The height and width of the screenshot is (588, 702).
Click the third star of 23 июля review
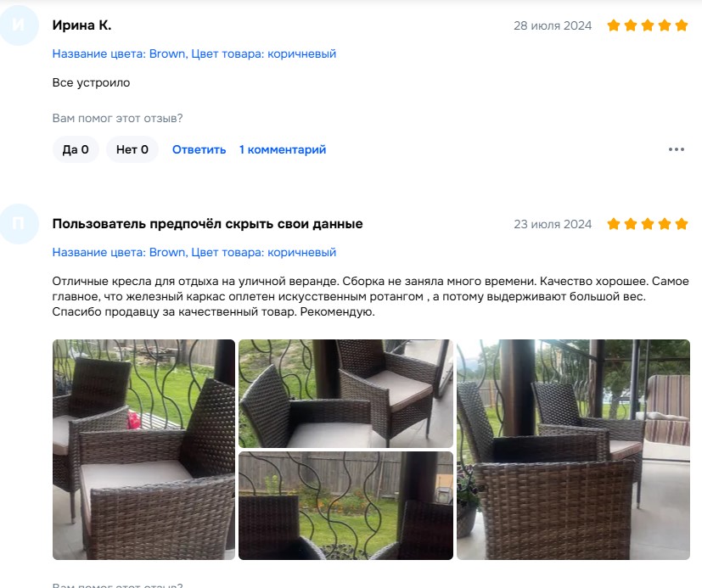[648, 224]
